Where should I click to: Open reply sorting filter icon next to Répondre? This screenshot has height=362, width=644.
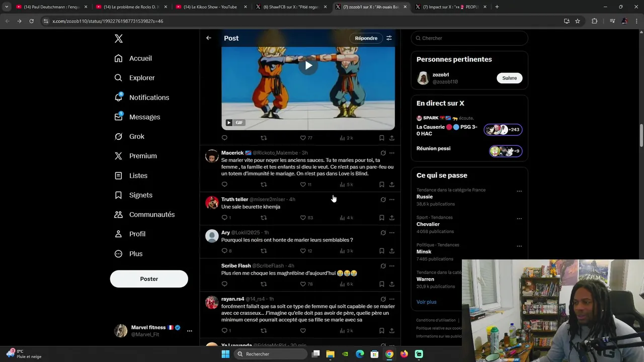tap(389, 38)
